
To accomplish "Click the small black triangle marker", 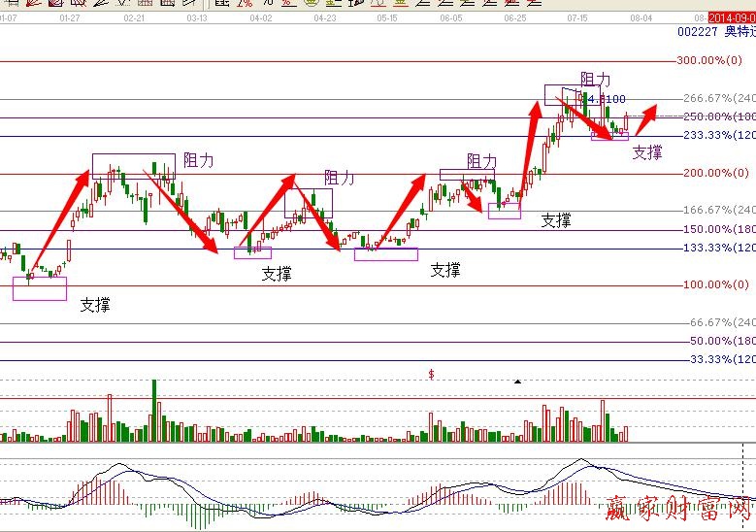I will tap(517, 382).
